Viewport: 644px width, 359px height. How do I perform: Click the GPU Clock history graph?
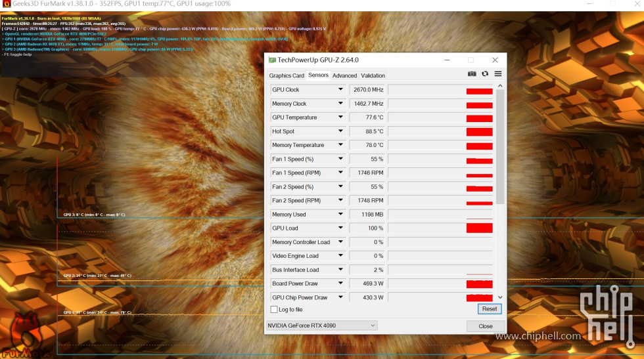click(440, 89)
